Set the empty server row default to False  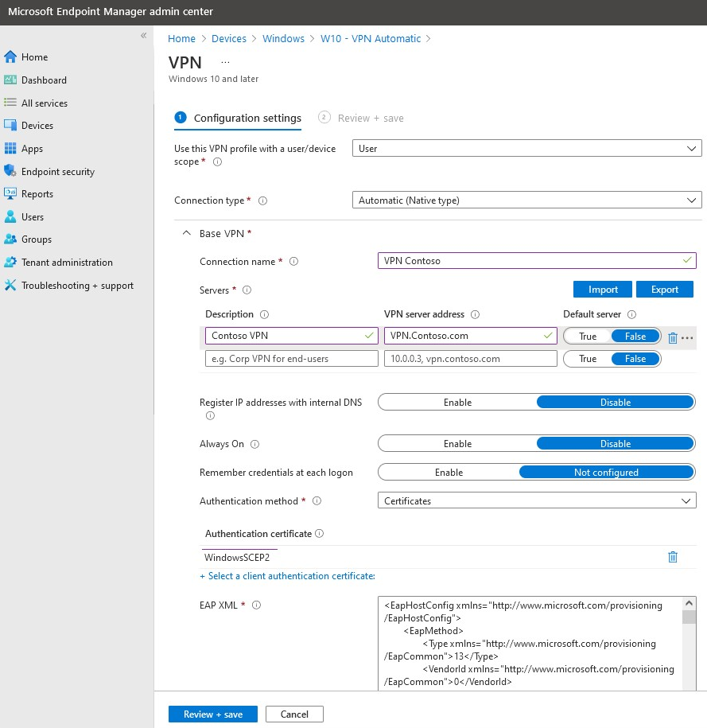coord(635,359)
